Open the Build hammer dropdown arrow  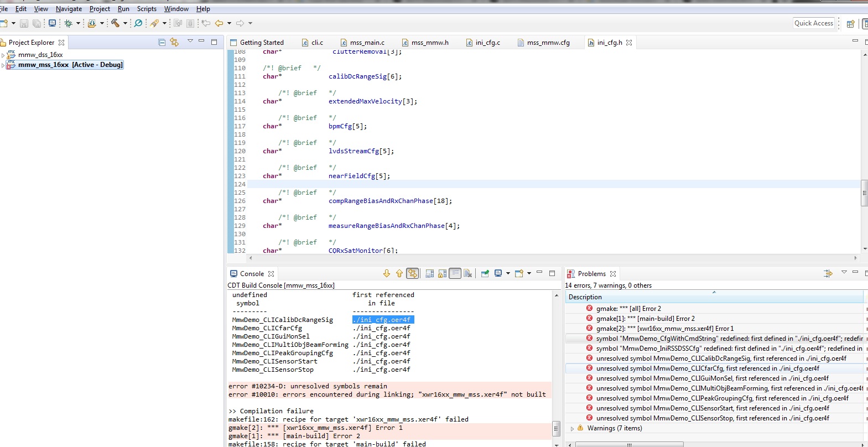coord(125,23)
